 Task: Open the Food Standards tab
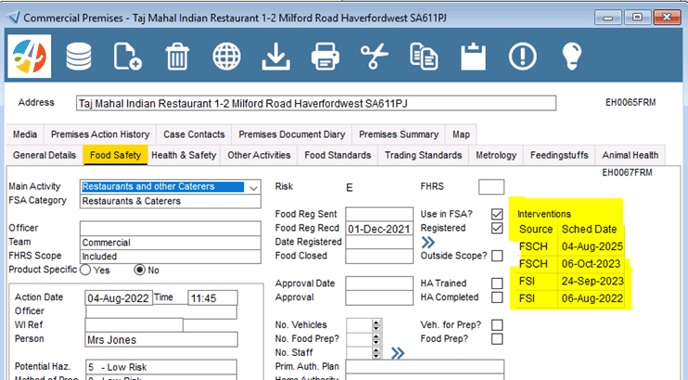click(x=338, y=155)
